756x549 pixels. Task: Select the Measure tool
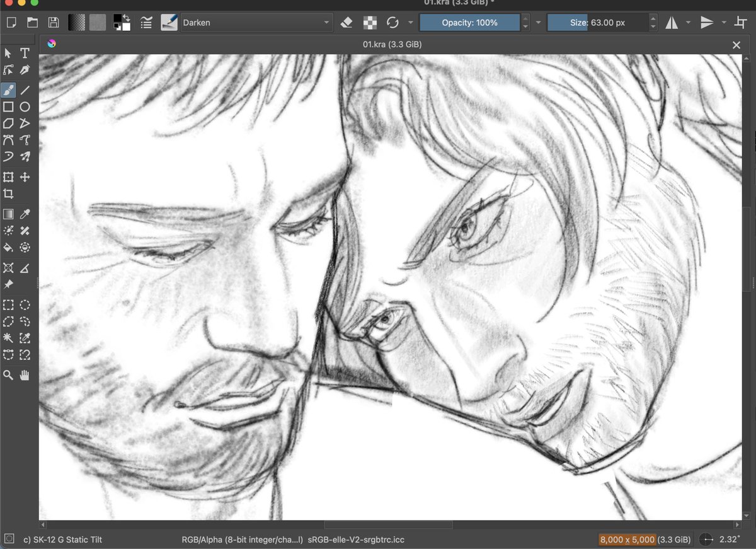coord(25,268)
